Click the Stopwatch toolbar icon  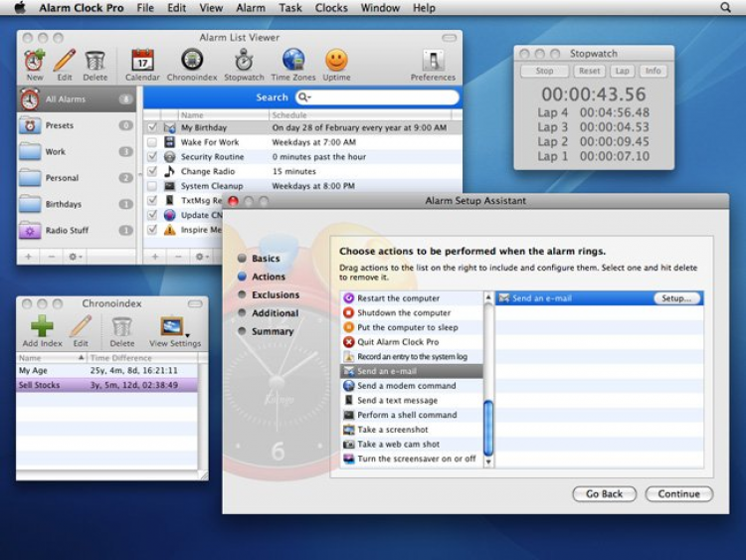244,62
